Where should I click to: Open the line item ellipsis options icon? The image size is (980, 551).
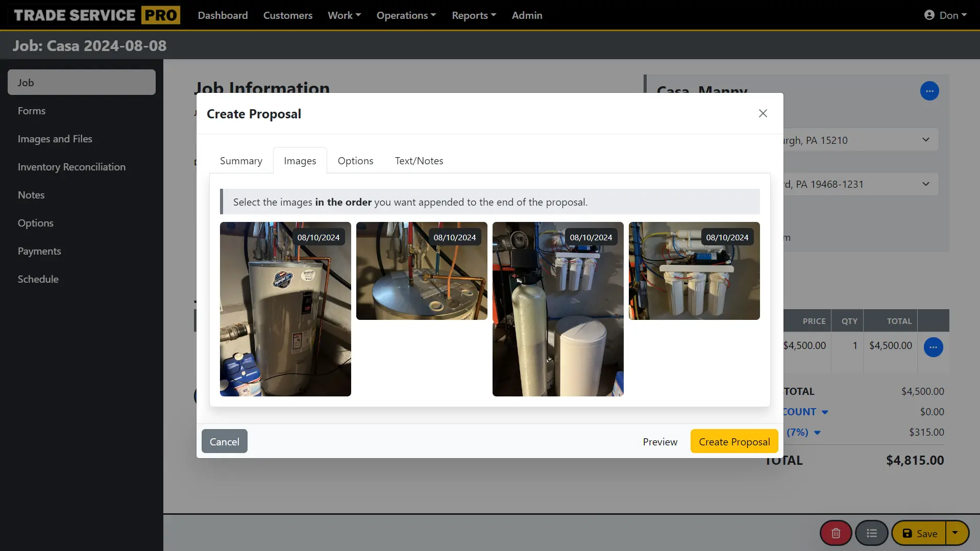(934, 347)
